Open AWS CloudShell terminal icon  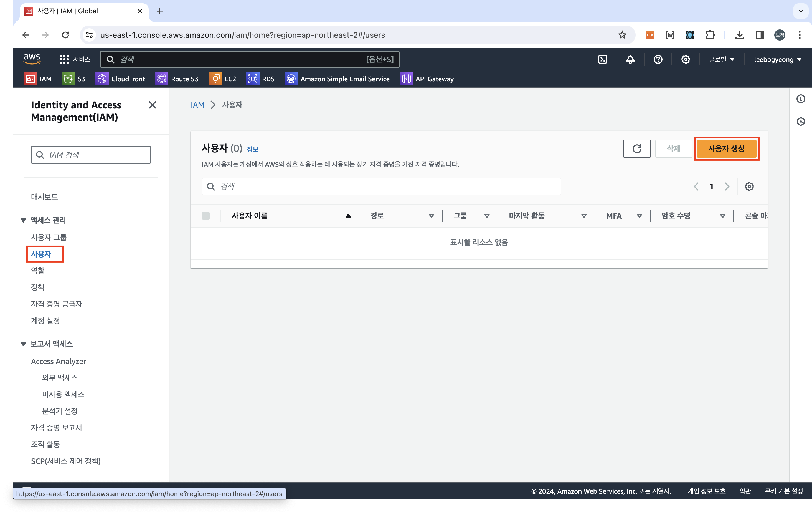[602, 59]
